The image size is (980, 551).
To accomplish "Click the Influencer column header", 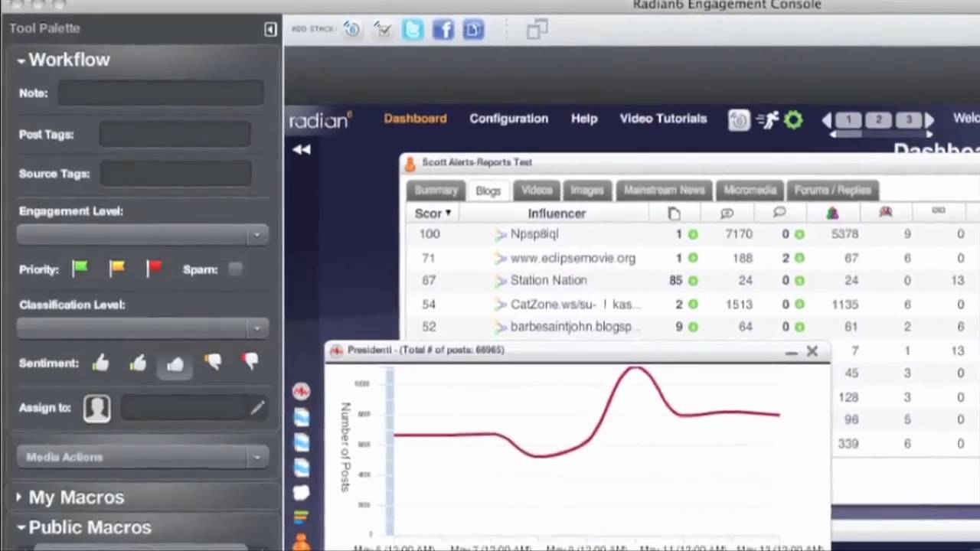I will tap(557, 214).
